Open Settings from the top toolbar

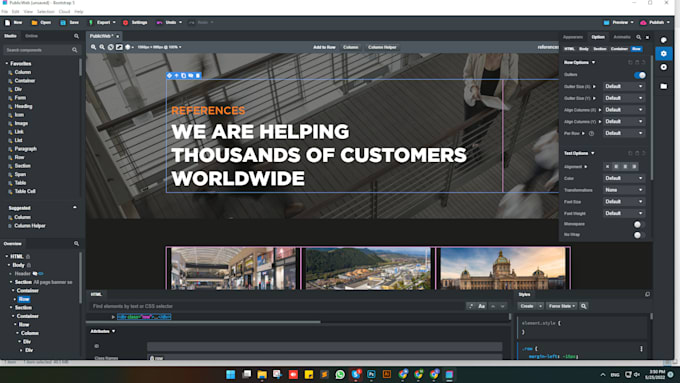135,23
